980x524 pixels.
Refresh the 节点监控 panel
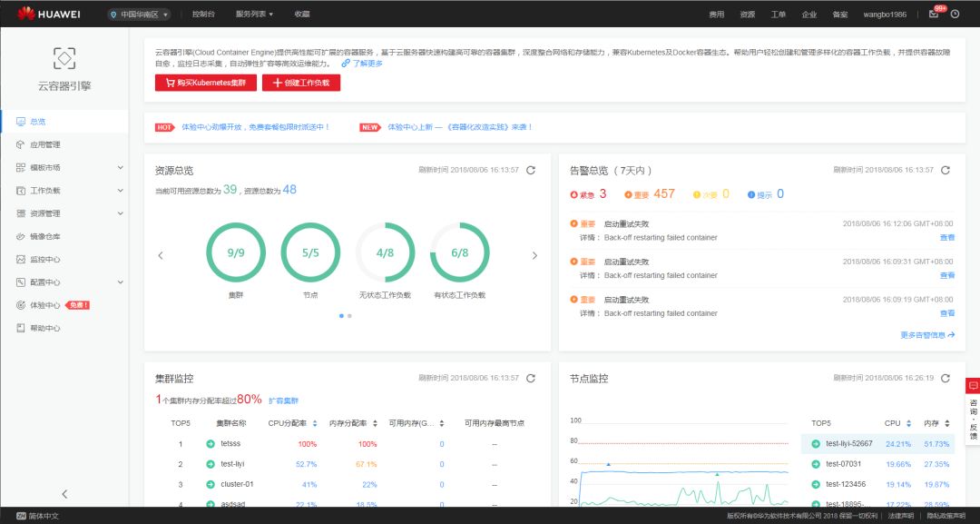click(x=945, y=379)
